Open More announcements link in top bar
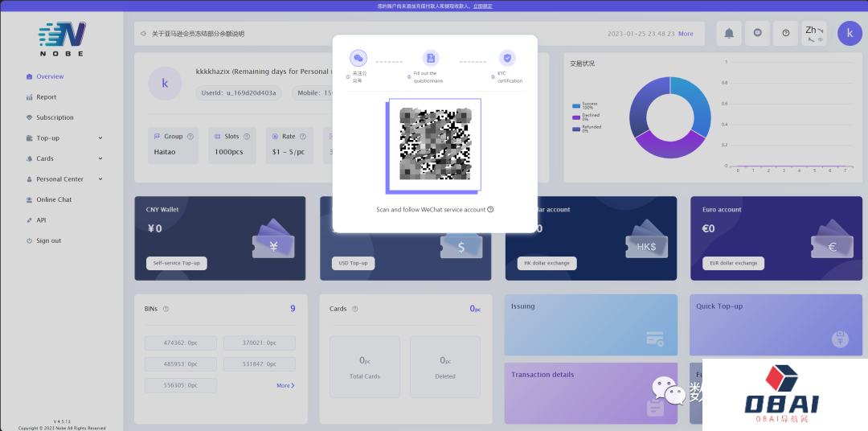The image size is (868, 431). click(686, 34)
